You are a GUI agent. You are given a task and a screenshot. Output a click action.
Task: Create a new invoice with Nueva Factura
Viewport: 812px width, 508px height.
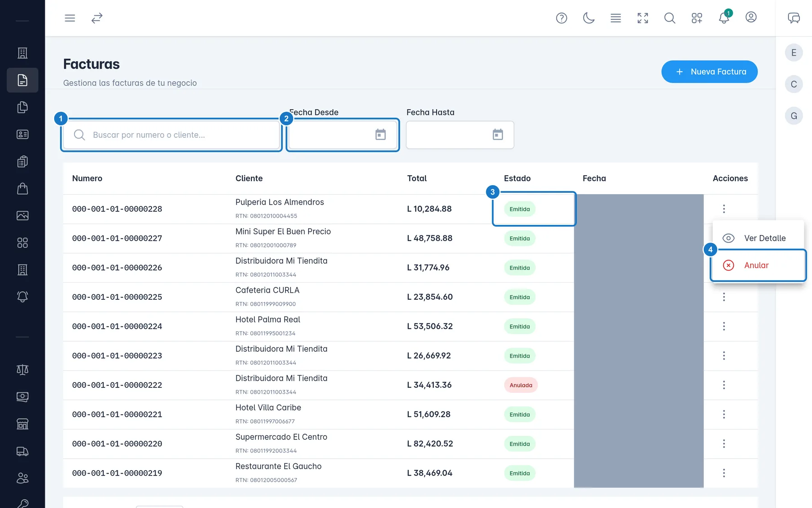(x=710, y=72)
